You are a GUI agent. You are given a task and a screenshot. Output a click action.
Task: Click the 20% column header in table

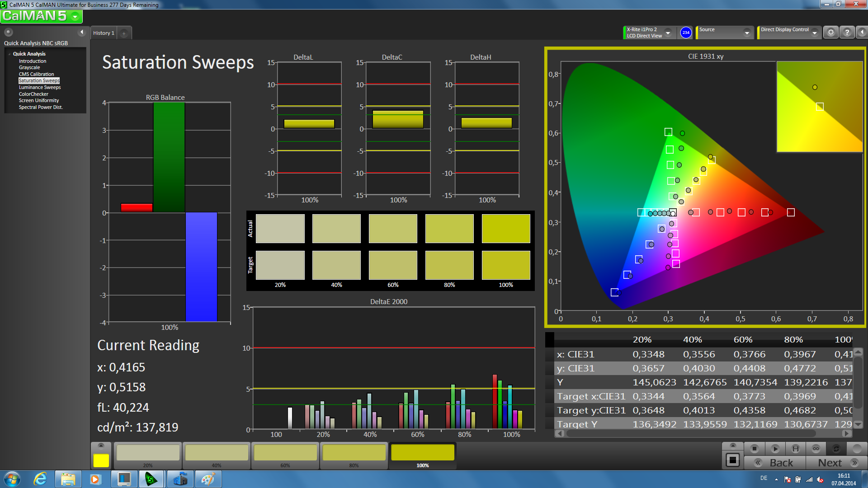(x=642, y=339)
